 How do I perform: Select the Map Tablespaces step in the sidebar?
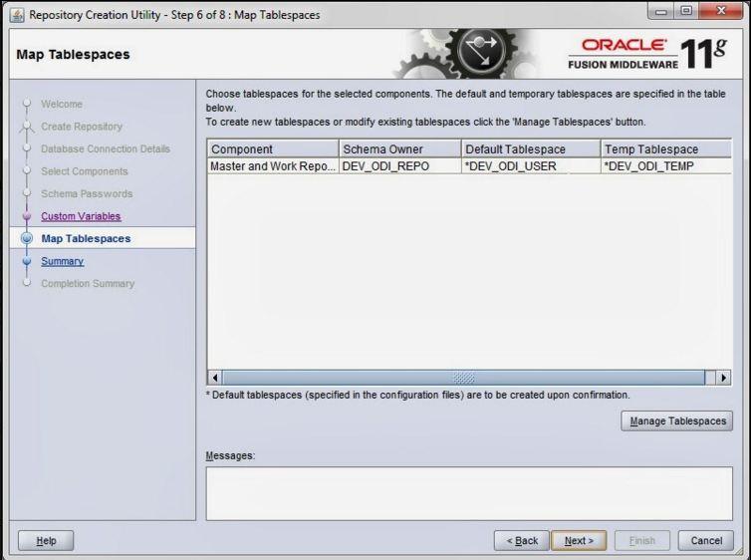(x=86, y=238)
